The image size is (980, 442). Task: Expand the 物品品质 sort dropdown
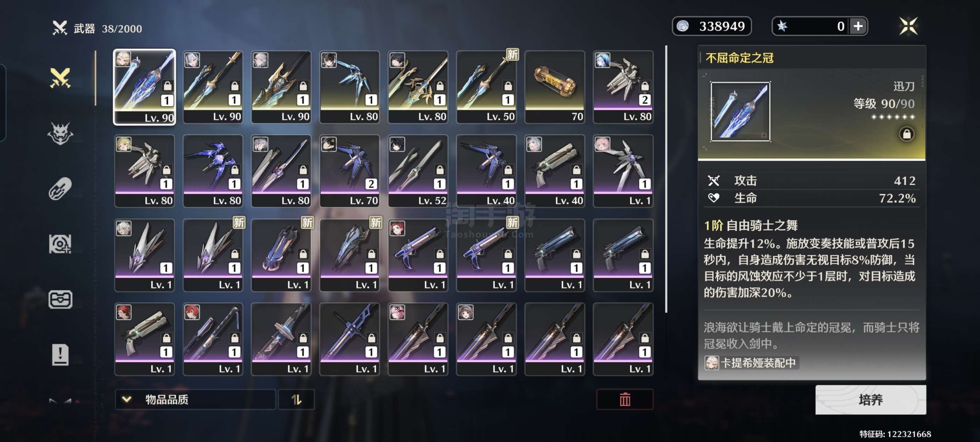[195, 399]
